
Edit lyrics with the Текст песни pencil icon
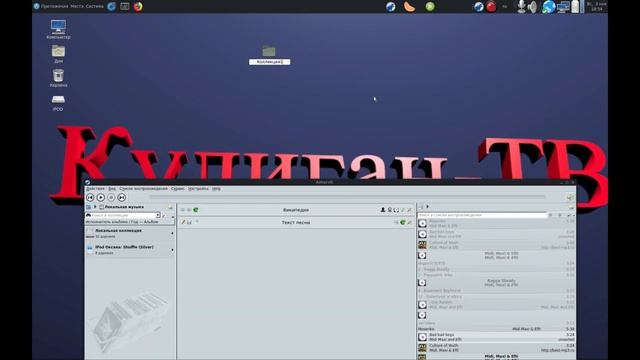click(183, 222)
